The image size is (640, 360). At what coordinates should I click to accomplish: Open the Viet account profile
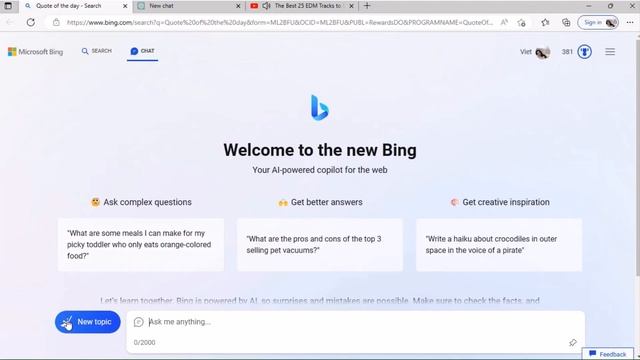535,52
